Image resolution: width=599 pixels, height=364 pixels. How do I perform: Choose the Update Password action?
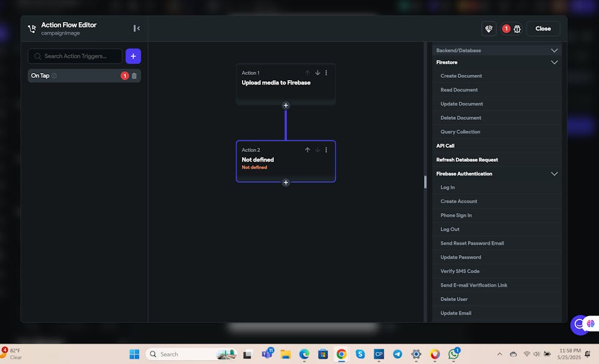(497, 257)
